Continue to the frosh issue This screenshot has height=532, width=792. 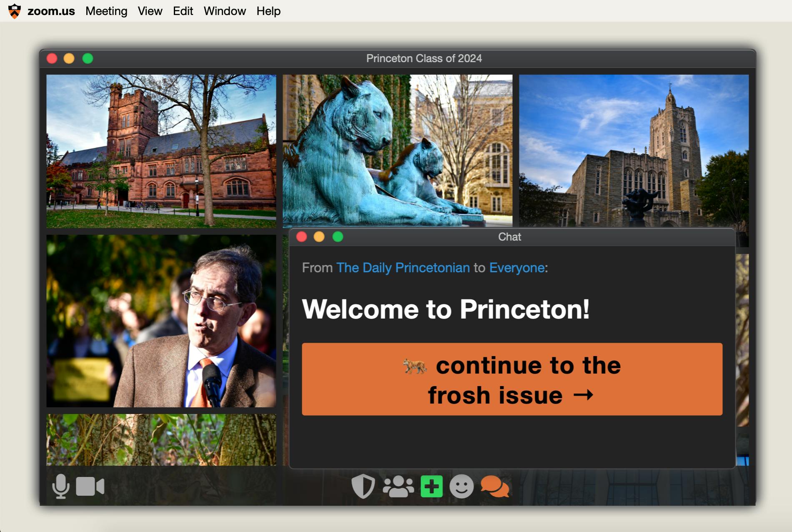[x=511, y=379]
